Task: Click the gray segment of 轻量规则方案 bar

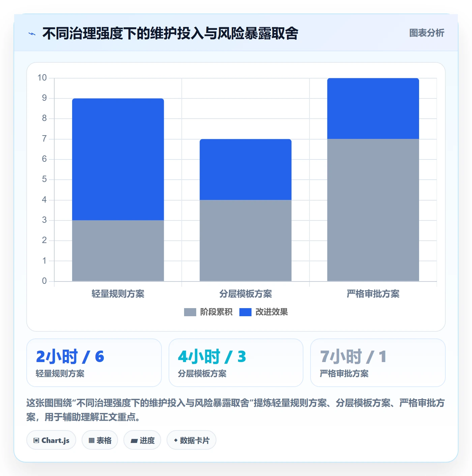Action: pos(118,251)
